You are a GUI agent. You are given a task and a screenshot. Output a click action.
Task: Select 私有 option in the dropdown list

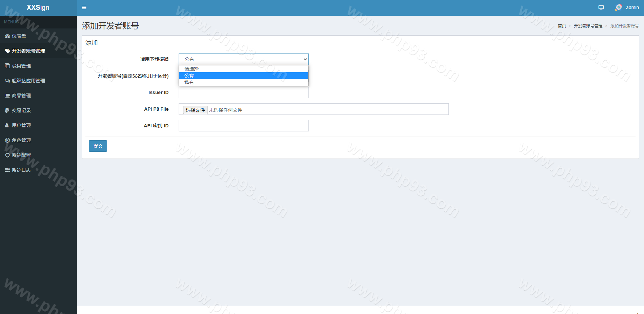coord(189,82)
